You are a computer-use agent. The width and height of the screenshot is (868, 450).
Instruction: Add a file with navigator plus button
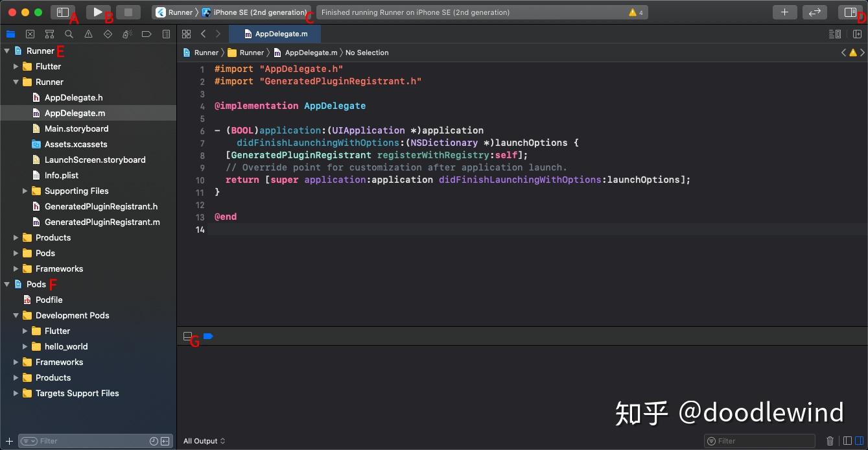pyautogui.click(x=9, y=441)
